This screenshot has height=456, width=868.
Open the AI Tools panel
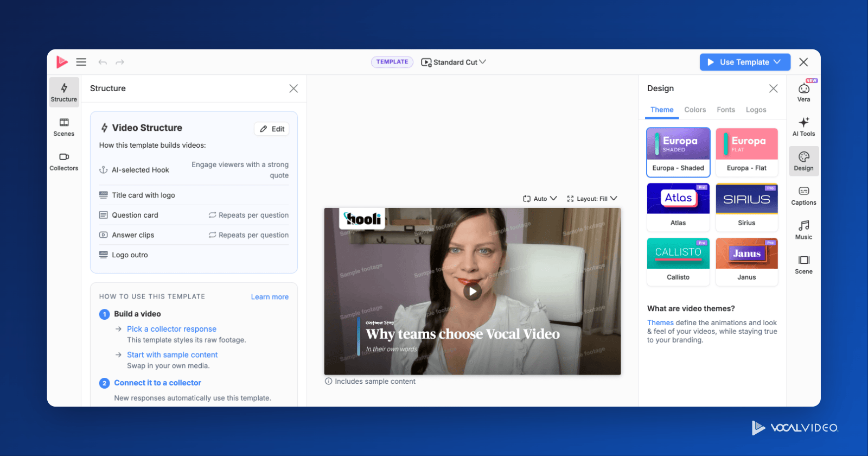tap(804, 127)
